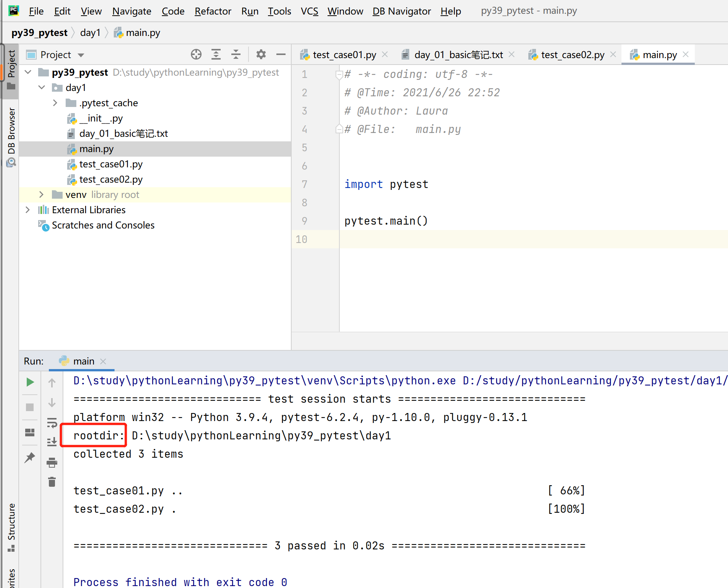Switch to test_case02.py editor tab

[572, 55]
